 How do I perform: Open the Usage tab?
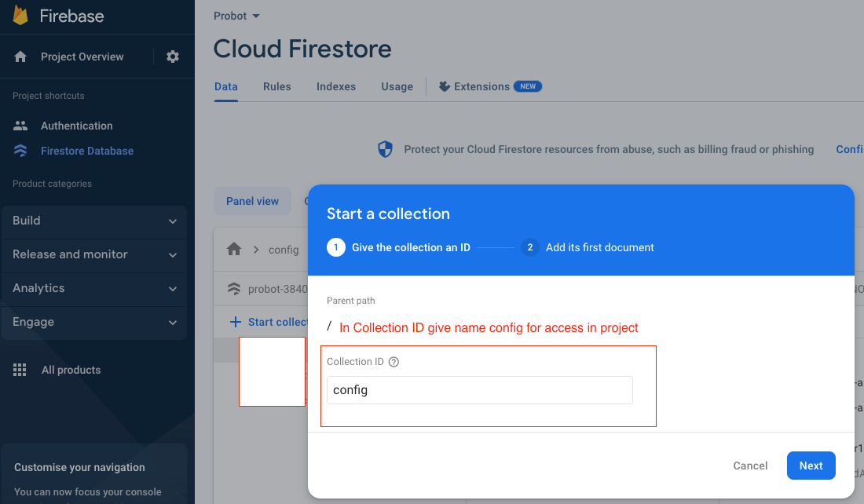[397, 86]
